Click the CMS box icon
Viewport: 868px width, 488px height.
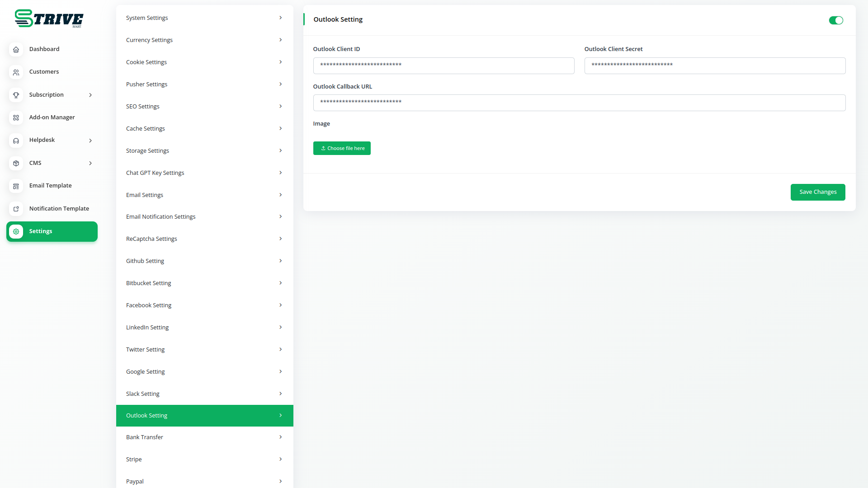click(16, 163)
